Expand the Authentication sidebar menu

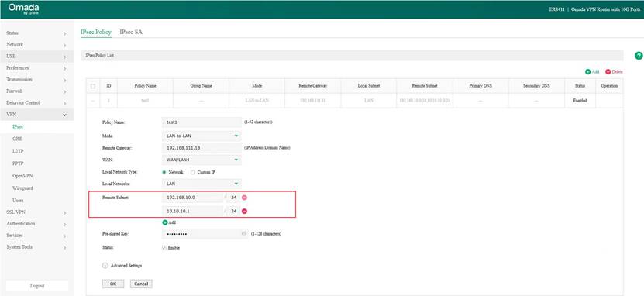click(37, 224)
